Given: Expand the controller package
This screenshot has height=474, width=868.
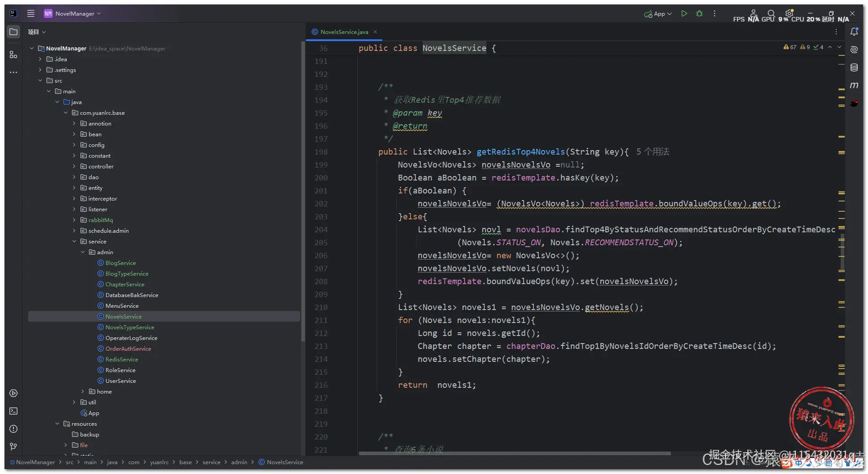Looking at the screenshot, I should (x=74, y=166).
